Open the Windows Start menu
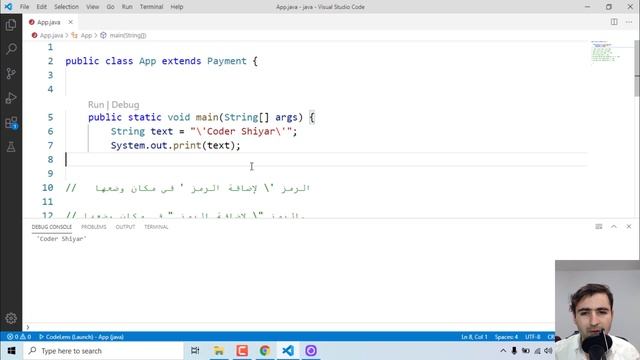The height and width of the screenshot is (360, 640). pyautogui.click(x=11, y=351)
